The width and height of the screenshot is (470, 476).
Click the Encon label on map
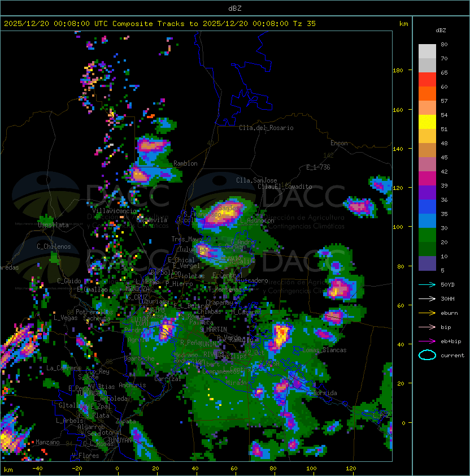339,143
